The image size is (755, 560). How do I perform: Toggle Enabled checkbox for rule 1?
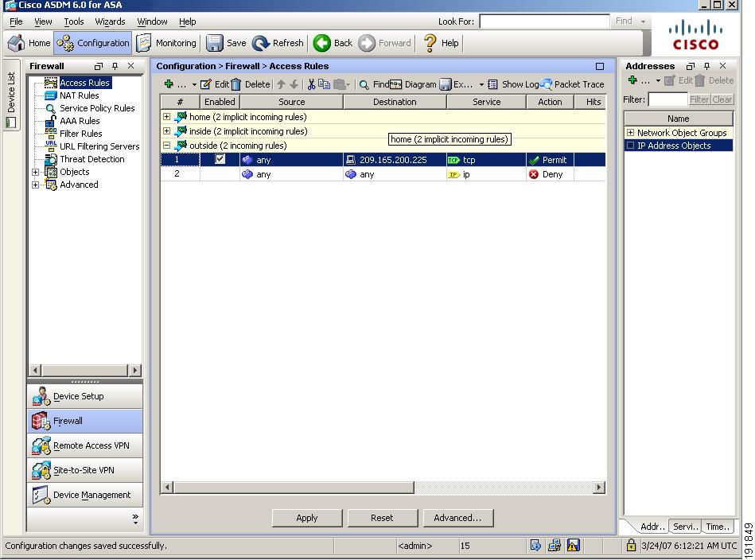pyautogui.click(x=220, y=159)
